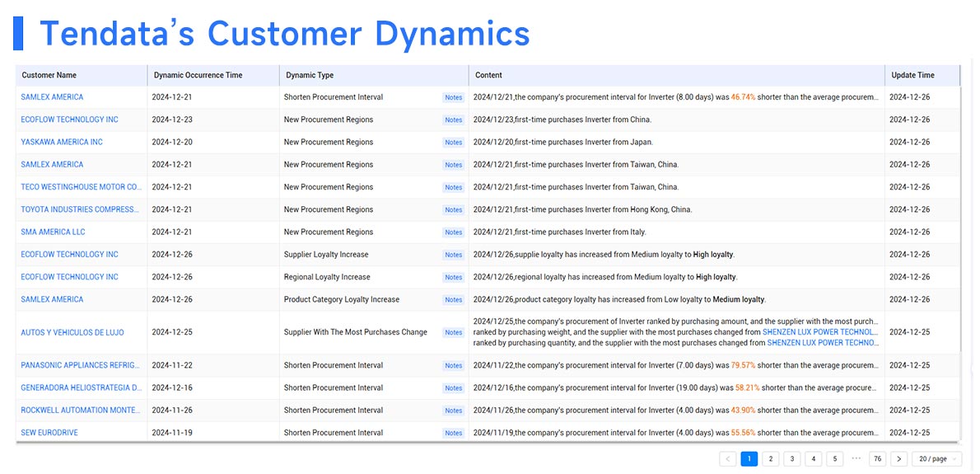Open SMA AMERICA LLC customer link
Image resolution: width=980 pixels, height=474 pixels.
pos(54,232)
